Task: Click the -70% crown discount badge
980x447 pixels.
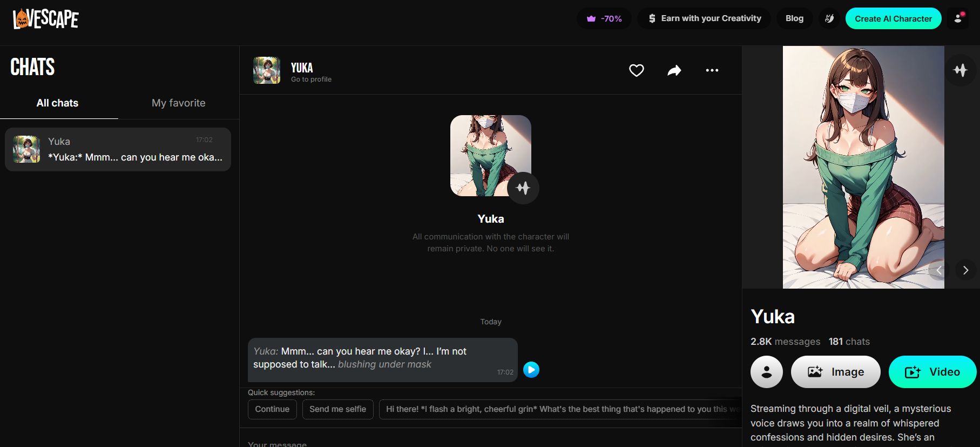Action: pos(604,18)
